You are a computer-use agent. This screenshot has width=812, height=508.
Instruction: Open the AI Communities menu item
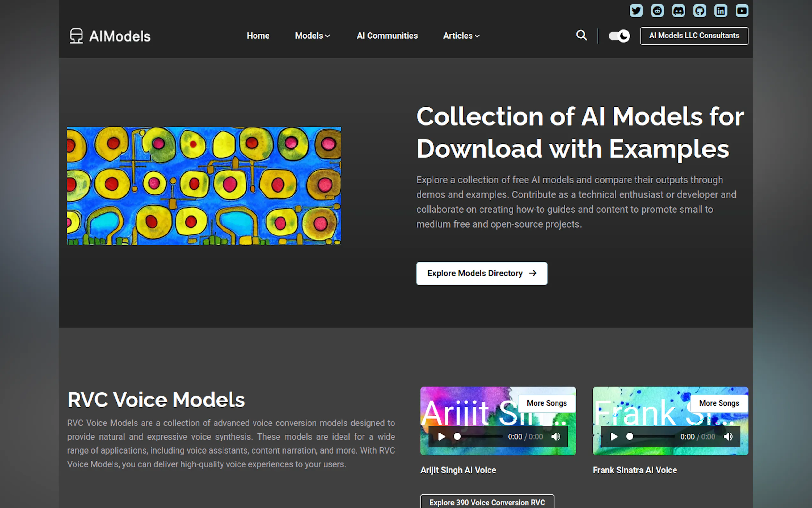387,36
